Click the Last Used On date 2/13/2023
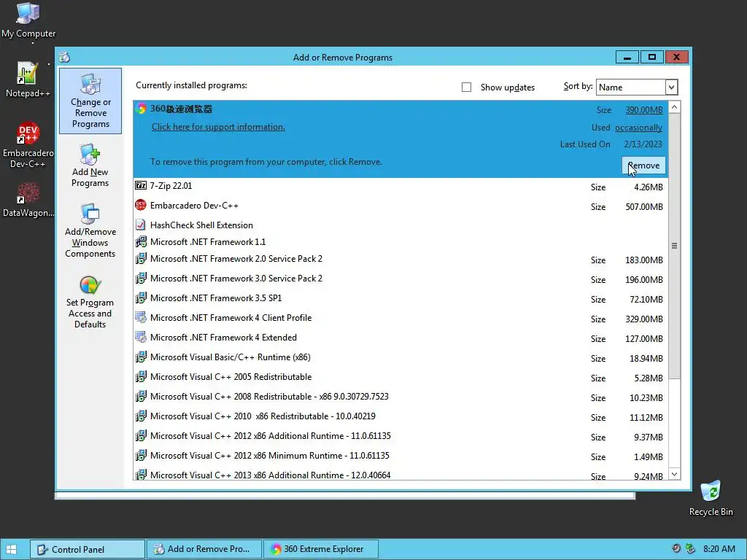The image size is (747, 560). coord(643,144)
